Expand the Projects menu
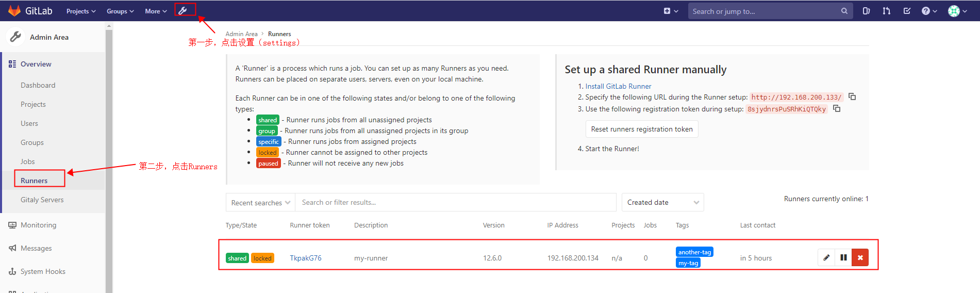Viewport: 980px width, 293px height. pos(81,11)
